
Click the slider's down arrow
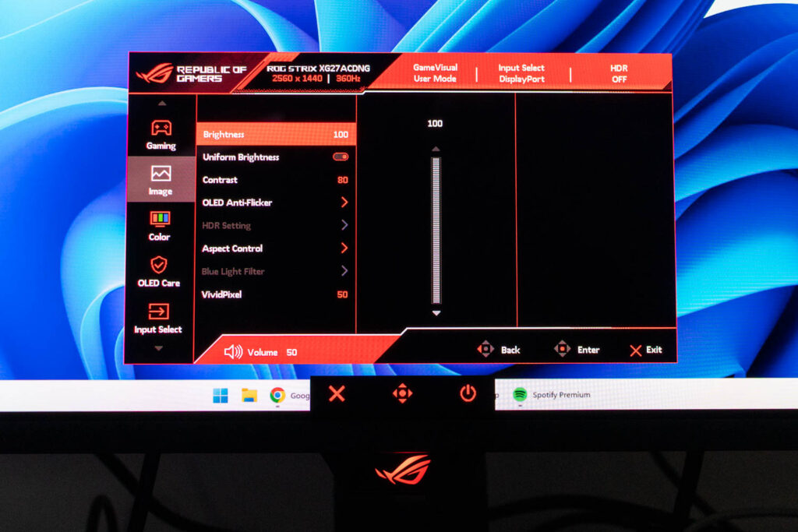tap(436, 313)
